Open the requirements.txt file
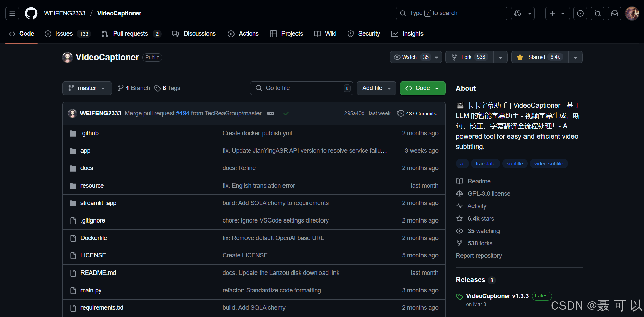 [102, 308]
